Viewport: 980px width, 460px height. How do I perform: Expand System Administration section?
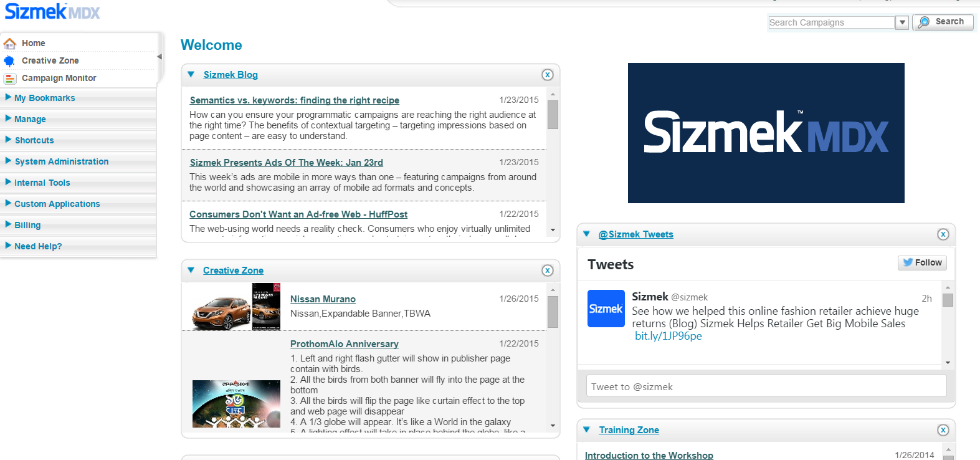[61, 161]
